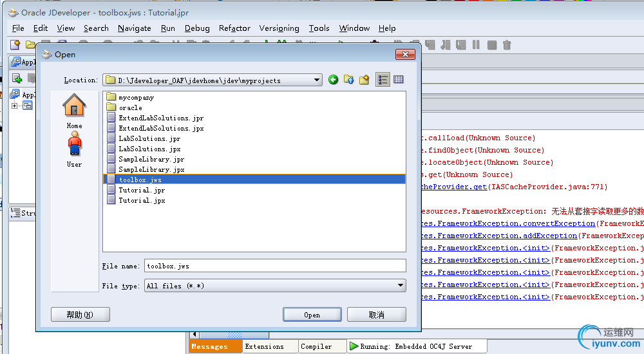Jump to the User location shortcut
The image size is (644, 354).
click(74, 149)
